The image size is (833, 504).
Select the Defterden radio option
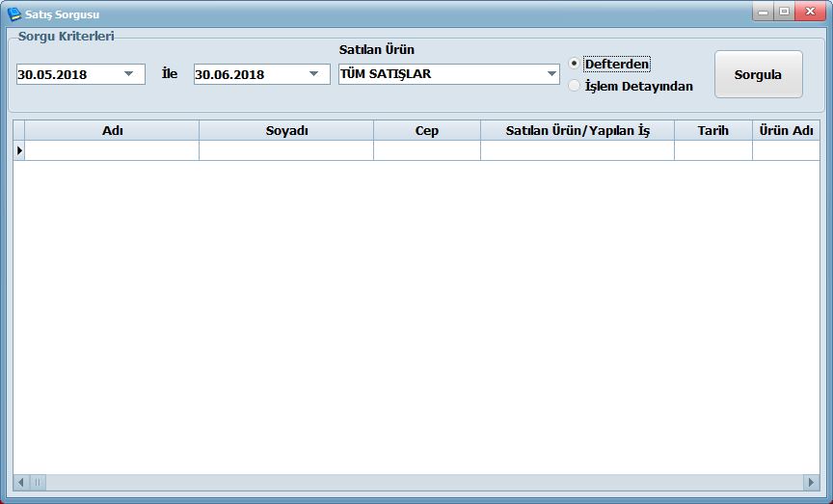(x=575, y=64)
